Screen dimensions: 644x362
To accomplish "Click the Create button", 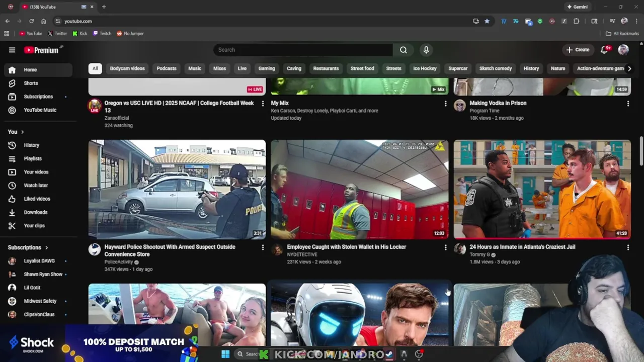I will tap(578, 50).
